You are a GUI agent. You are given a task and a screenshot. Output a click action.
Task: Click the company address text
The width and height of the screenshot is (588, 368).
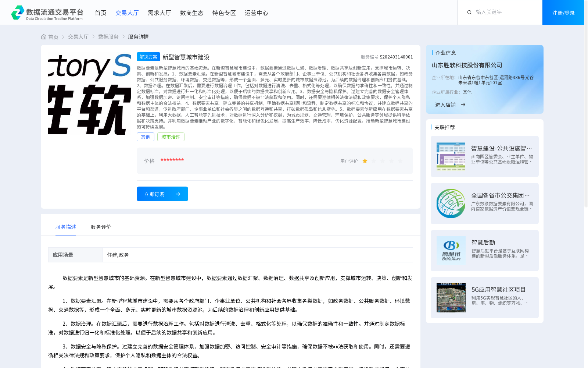coord(496,80)
